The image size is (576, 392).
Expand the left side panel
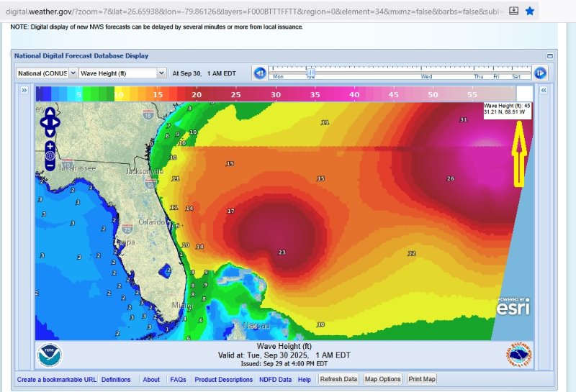tap(24, 90)
